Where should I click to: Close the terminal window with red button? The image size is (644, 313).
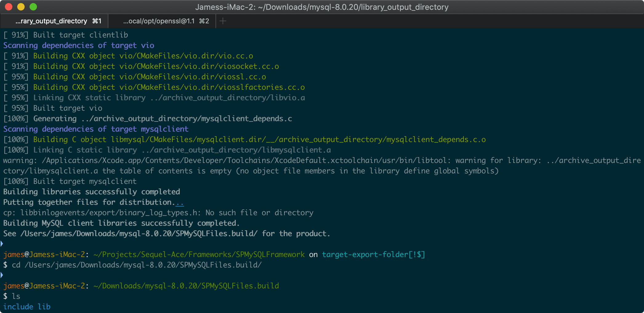(9, 7)
